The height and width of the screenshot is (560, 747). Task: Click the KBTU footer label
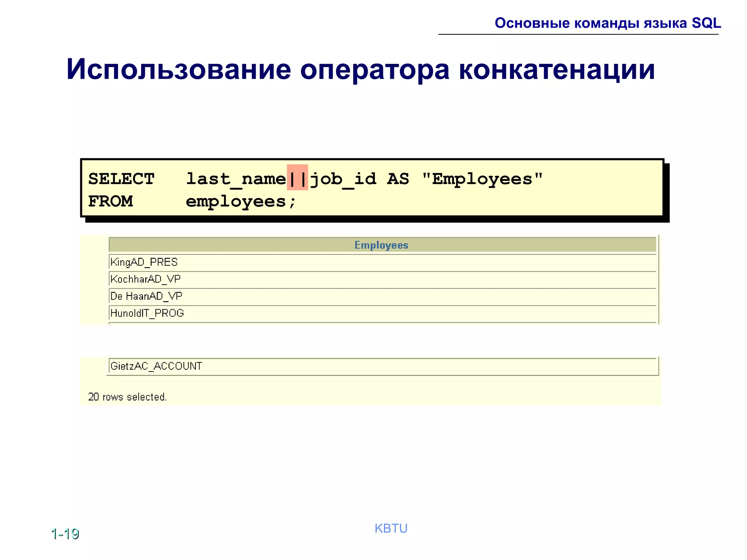(391, 528)
